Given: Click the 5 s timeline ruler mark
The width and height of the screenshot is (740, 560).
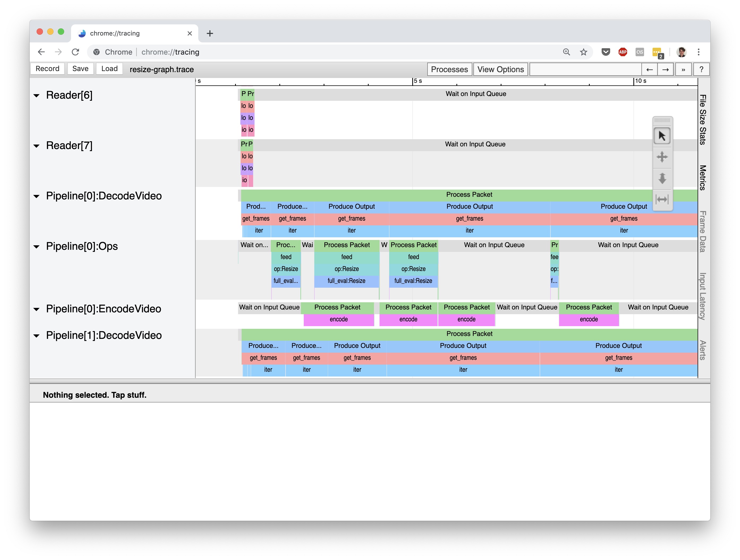Looking at the screenshot, I should point(417,81).
